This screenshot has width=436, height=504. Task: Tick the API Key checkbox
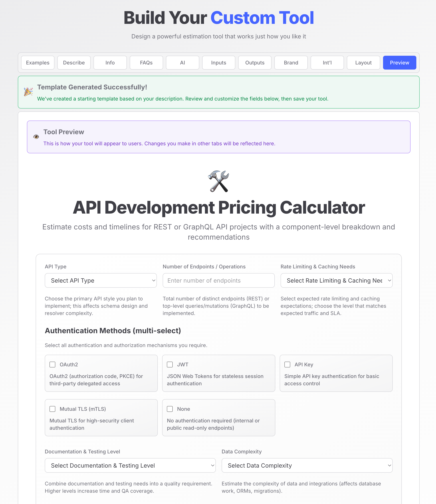[x=287, y=365]
